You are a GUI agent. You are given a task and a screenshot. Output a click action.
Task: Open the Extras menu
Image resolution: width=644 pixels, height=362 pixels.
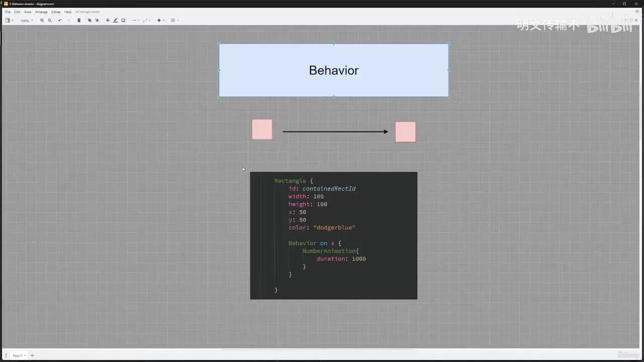pos(56,12)
